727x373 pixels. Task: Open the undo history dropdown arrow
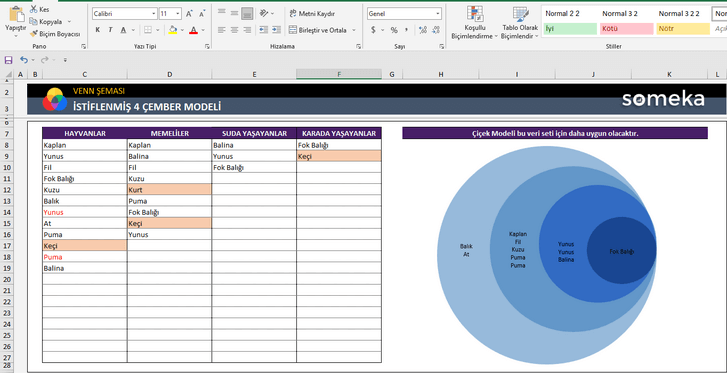pyautogui.click(x=32, y=60)
